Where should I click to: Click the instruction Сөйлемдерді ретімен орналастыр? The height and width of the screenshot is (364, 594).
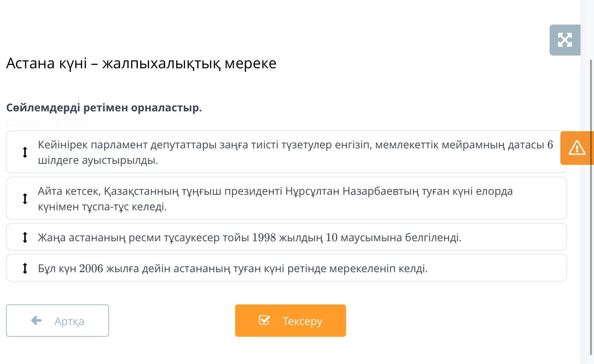tap(104, 108)
